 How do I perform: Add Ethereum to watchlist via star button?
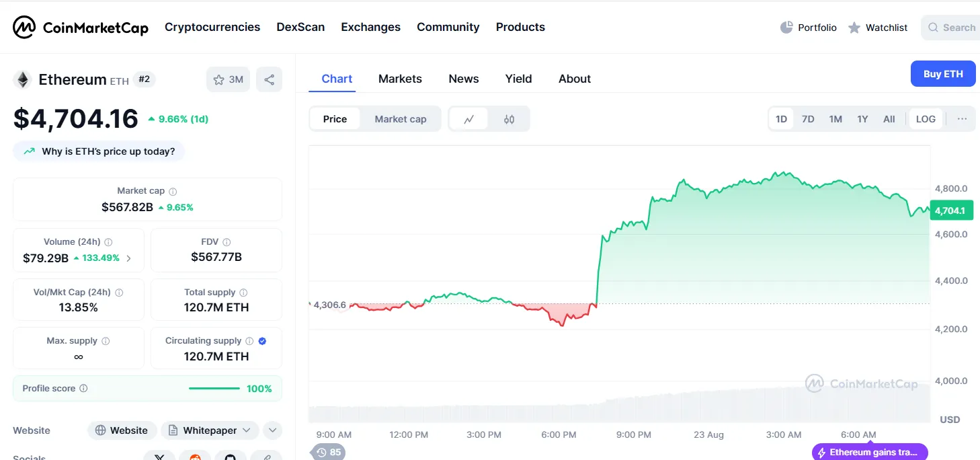click(228, 79)
